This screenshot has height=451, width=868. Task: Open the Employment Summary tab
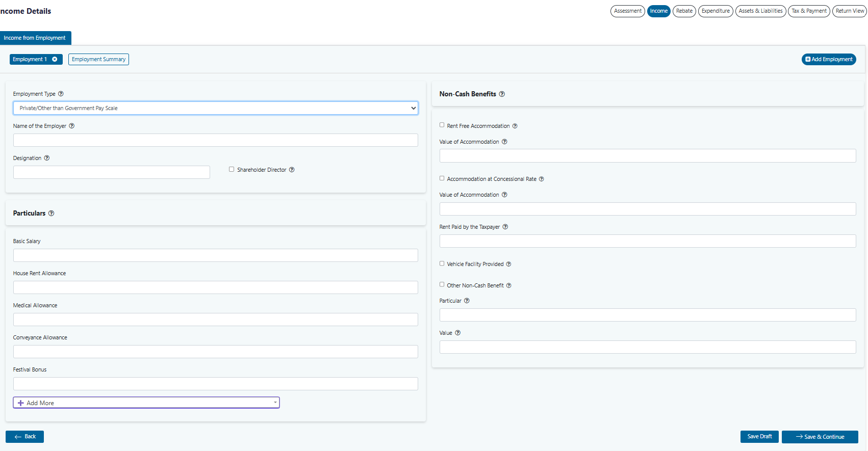[98, 59]
